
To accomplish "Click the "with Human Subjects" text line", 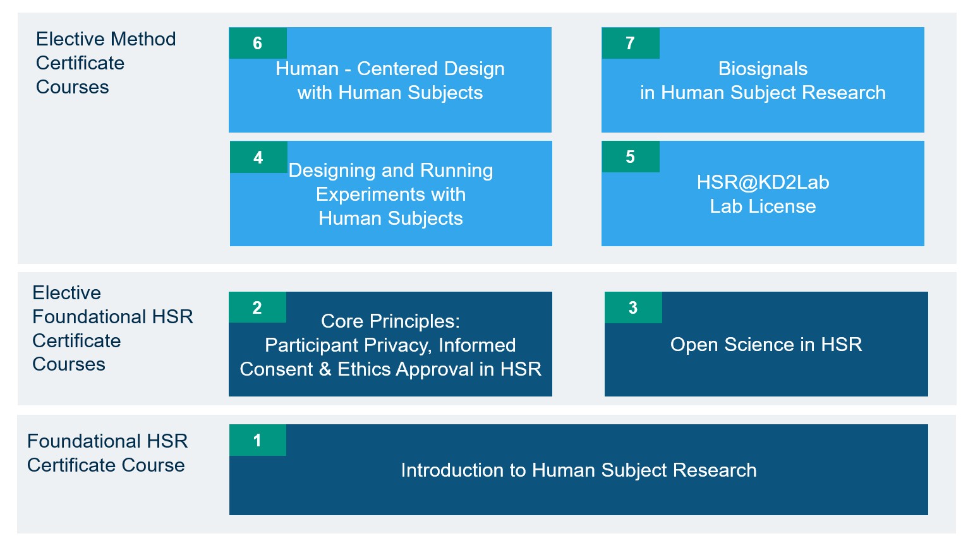I will (390, 93).
